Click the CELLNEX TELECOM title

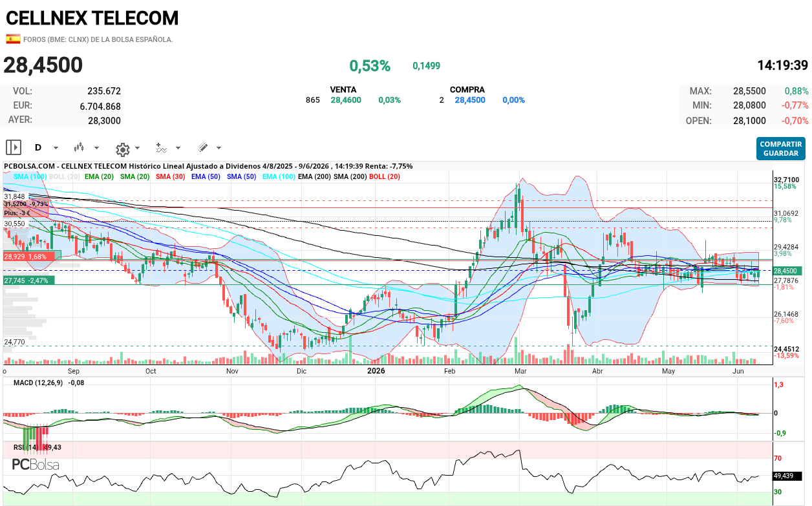tap(92, 17)
